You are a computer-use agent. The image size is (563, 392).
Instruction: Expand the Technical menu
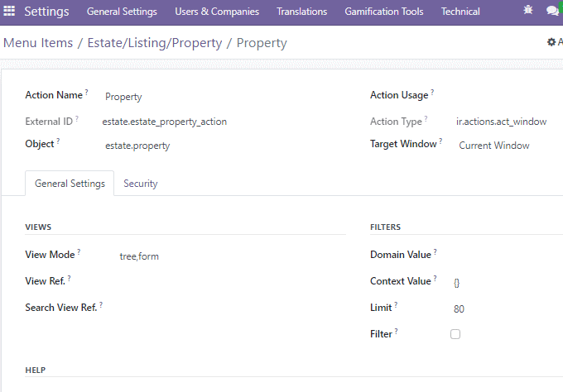pyautogui.click(x=460, y=12)
